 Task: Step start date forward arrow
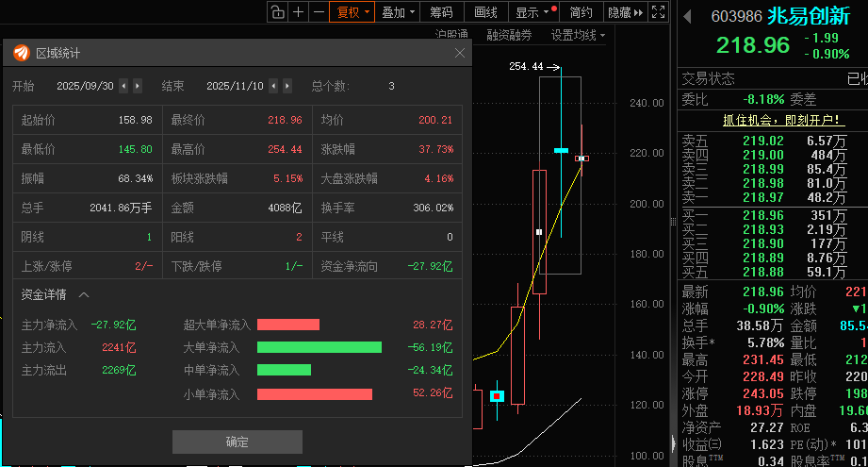[x=138, y=86]
